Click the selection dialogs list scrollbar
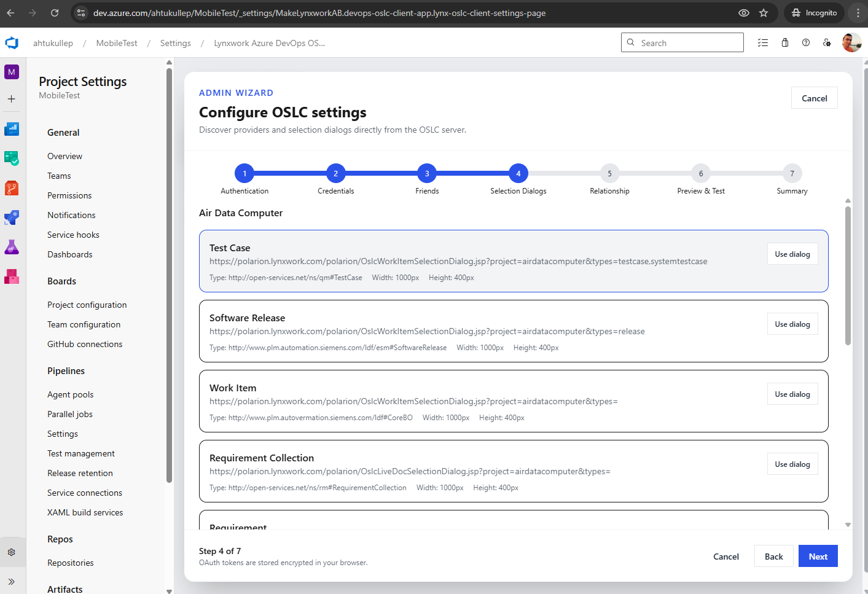 (x=848, y=276)
